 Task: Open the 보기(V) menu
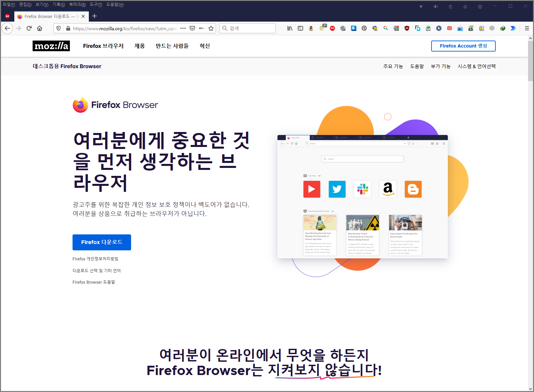tap(42, 5)
